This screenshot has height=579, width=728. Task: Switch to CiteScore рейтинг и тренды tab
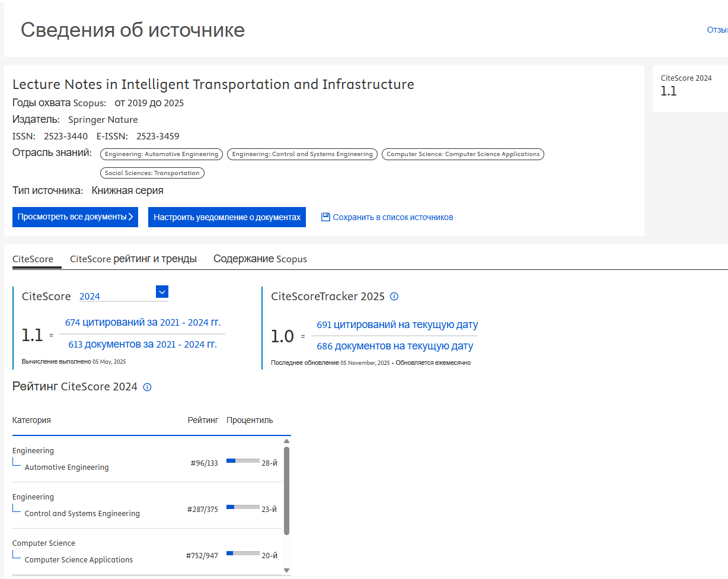[133, 259]
